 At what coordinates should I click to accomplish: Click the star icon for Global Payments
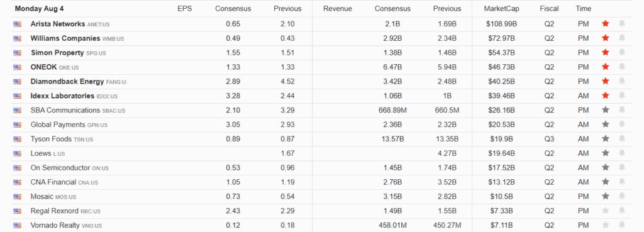(x=605, y=124)
